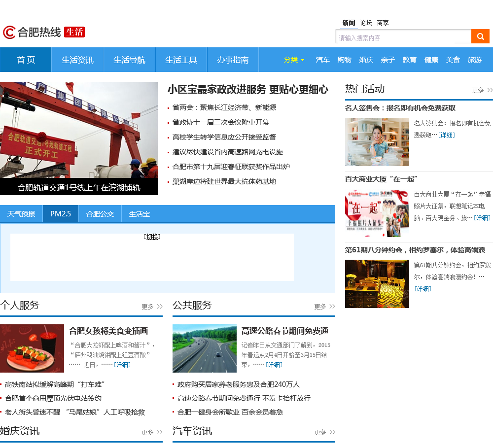Open 合肥首个商用屋顶光伏电站签约 article
This screenshot has height=448, width=493.
click(x=53, y=398)
